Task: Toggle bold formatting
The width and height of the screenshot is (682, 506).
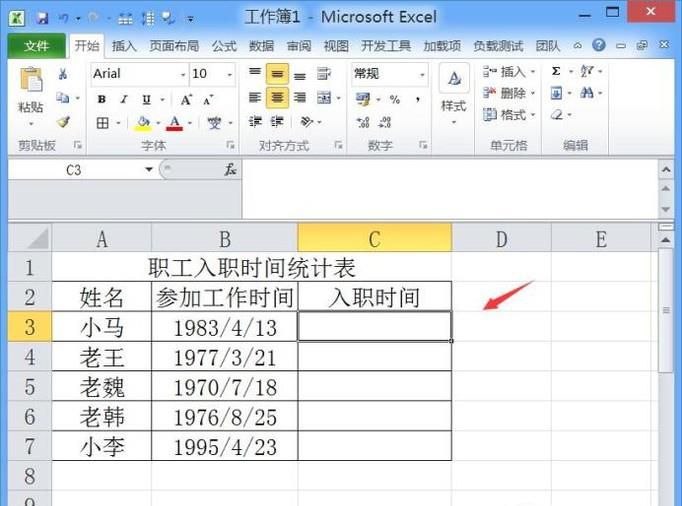Action: click(x=102, y=99)
